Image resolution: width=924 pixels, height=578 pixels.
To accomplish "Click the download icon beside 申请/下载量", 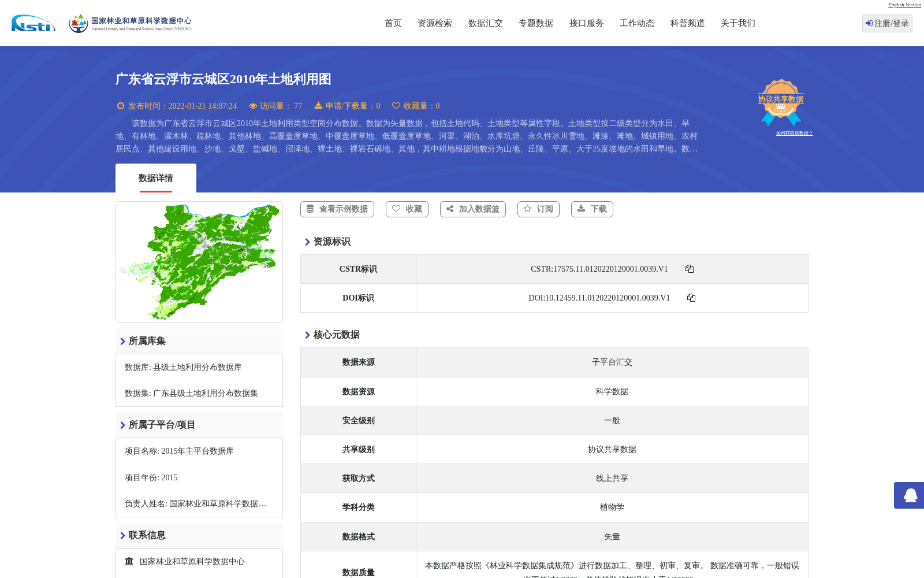I will click(x=318, y=106).
